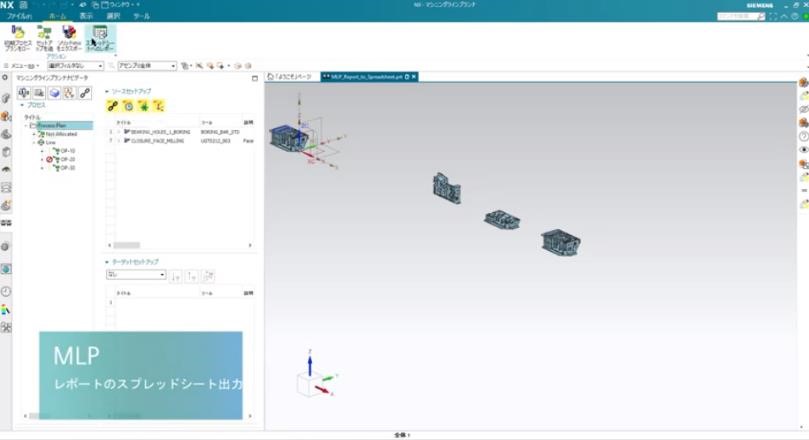
Task: Click the question mark help icon on right bar
Action: pos(803,137)
